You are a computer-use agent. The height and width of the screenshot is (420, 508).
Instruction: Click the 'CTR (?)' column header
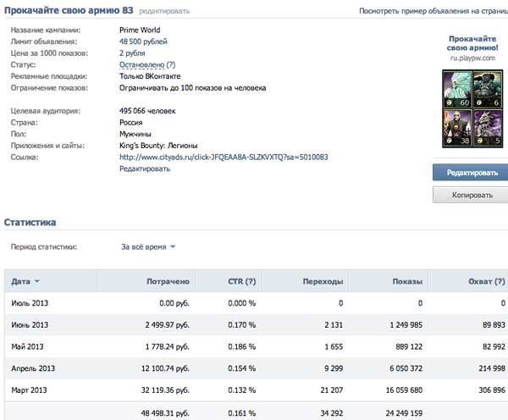click(241, 281)
